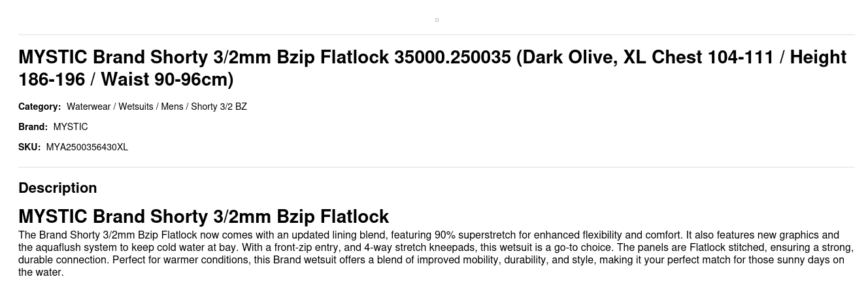Click the Description section heading
The width and height of the screenshot is (868, 298).
(58, 188)
